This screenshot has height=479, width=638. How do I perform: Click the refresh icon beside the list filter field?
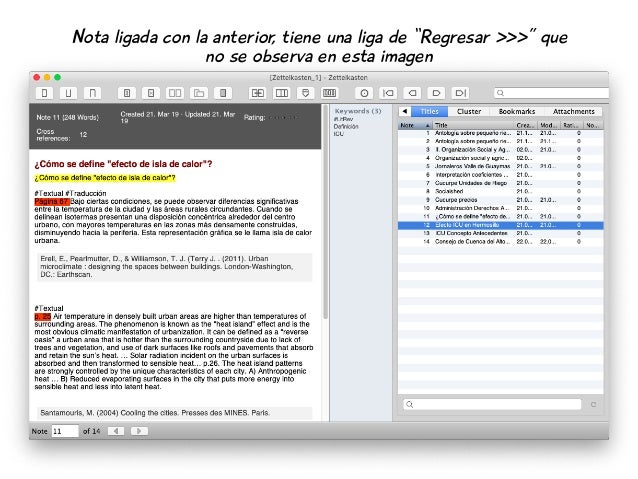click(593, 405)
